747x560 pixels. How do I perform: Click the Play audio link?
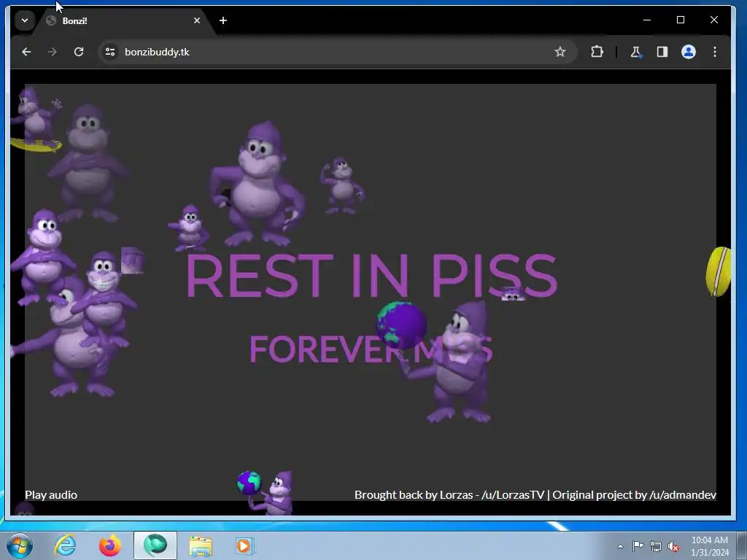[51, 495]
